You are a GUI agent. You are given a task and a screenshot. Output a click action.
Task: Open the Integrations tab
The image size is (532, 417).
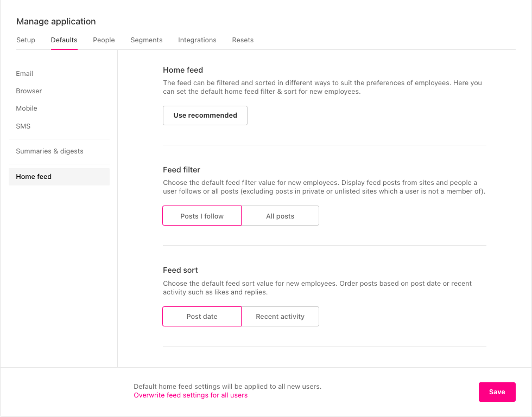[197, 40]
